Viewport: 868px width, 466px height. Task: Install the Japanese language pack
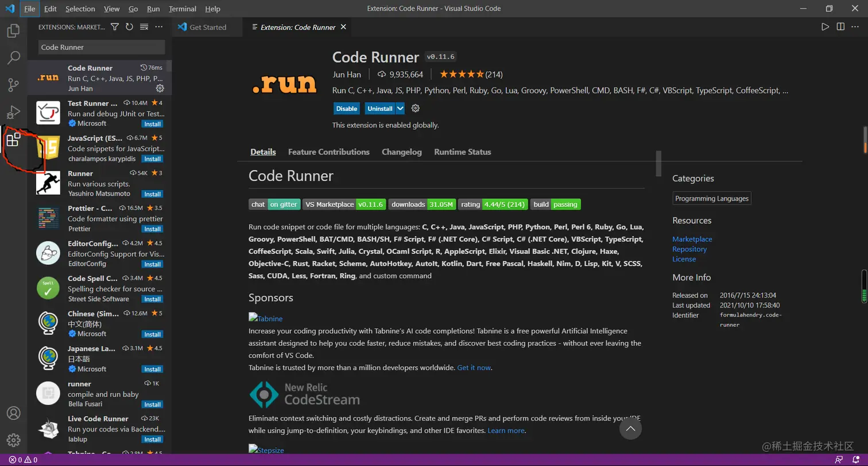coord(153,369)
